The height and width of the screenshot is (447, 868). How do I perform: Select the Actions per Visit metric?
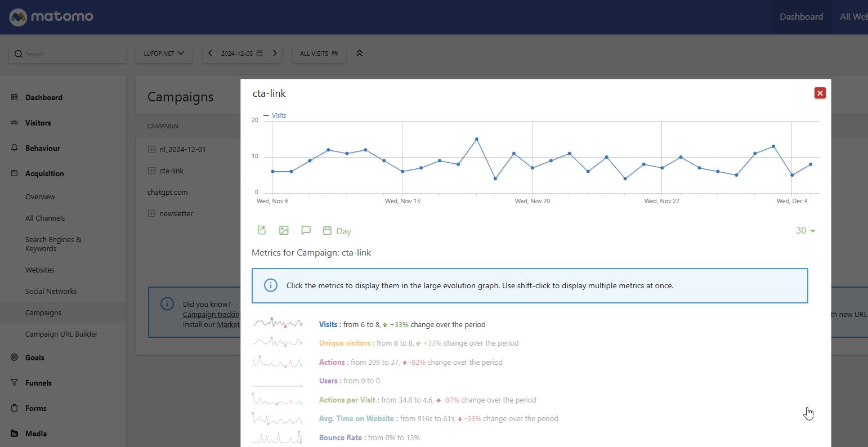tap(347, 400)
